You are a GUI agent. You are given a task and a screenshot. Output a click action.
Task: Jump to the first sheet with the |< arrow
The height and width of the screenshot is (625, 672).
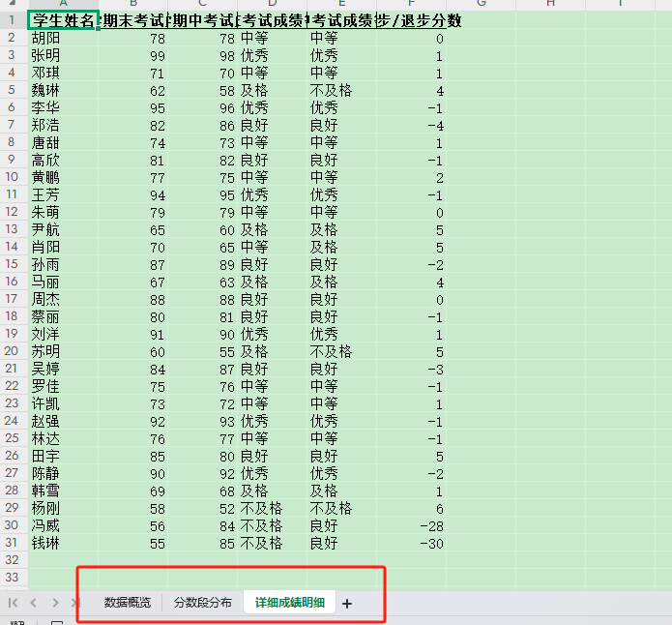tap(14, 603)
